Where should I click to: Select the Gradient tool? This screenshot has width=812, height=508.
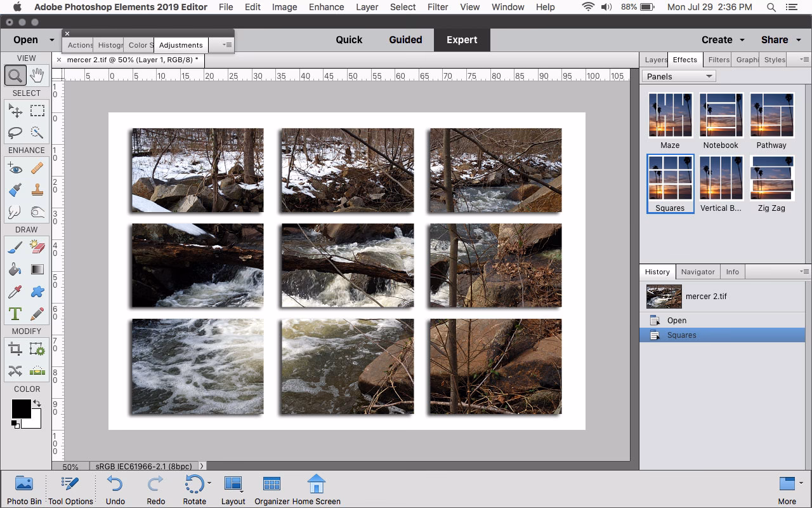(x=37, y=269)
